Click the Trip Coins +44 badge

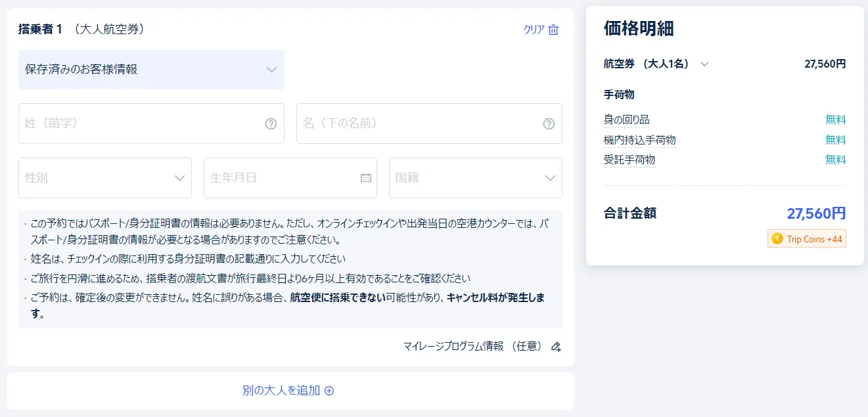click(x=806, y=239)
